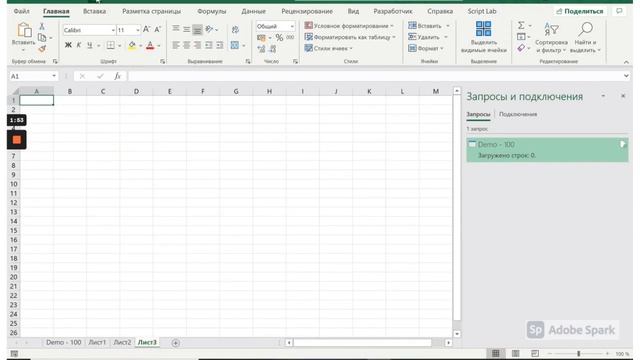This screenshot has height=360, width=640.
Task: Apply red font color A
Action: (x=150, y=45)
